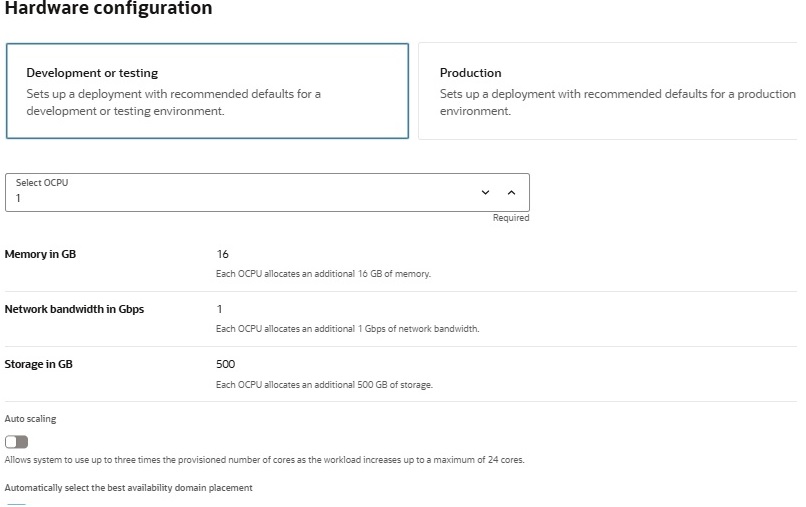
Task: Click the Development or testing title text
Action: pos(92,73)
